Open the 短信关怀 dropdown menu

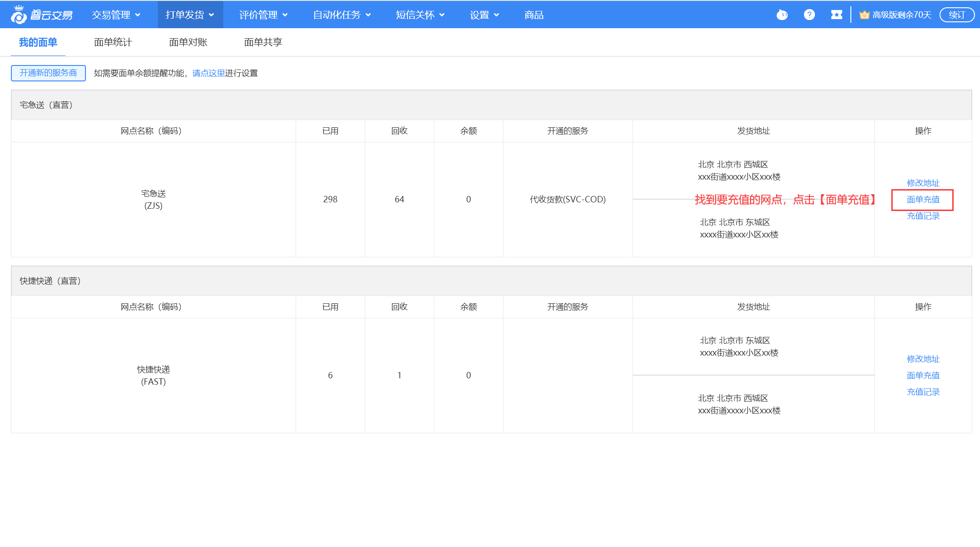[420, 15]
